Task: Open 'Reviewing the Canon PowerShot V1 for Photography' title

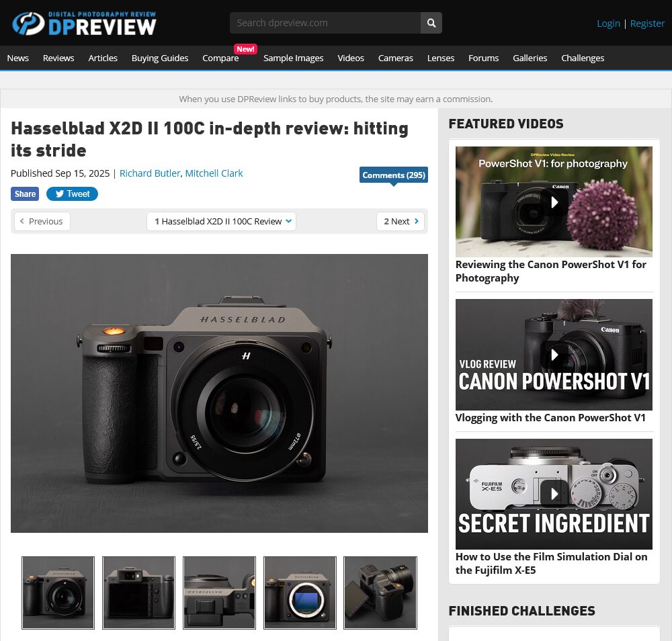Action: (551, 271)
